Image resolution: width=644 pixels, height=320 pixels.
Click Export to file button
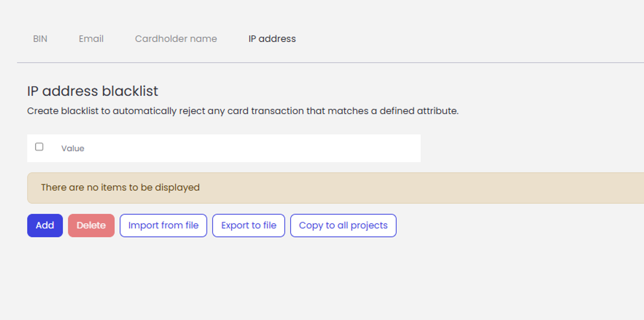[x=249, y=226]
